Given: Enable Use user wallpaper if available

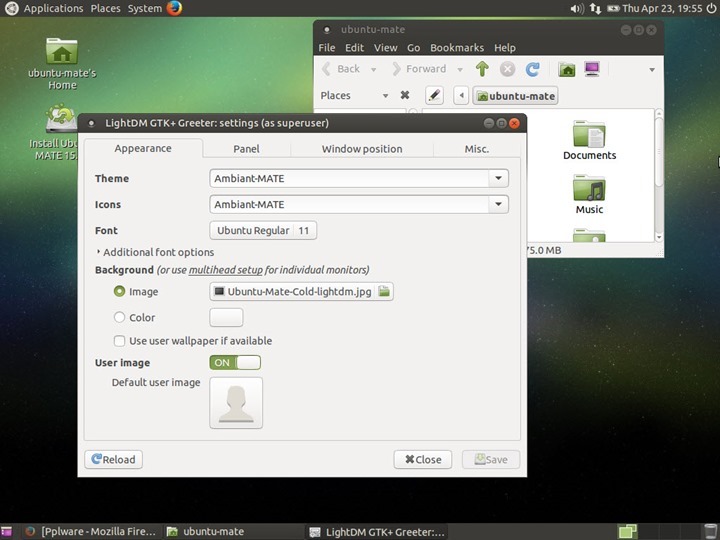Looking at the screenshot, I should 119,341.
